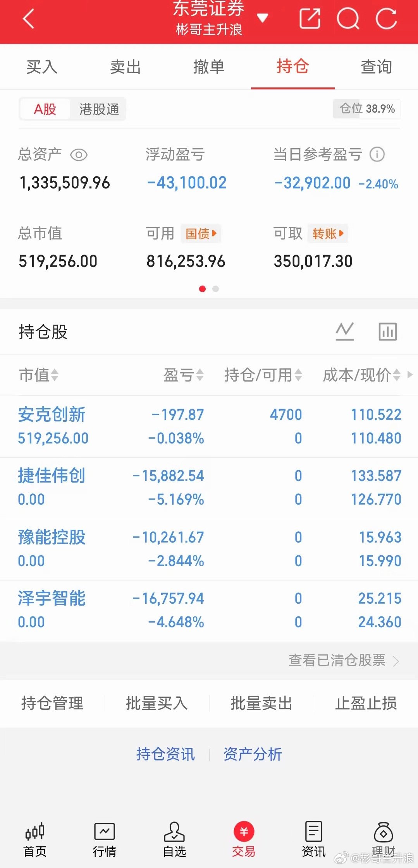Open 行情 in bottom navigation
Viewport: 418px width, 868px height.
pos(105,839)
